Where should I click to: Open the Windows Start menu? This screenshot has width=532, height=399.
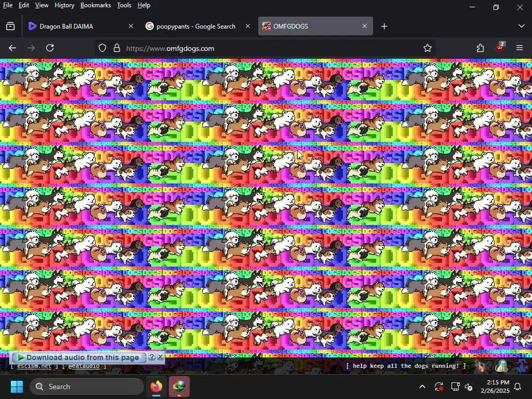17,387
